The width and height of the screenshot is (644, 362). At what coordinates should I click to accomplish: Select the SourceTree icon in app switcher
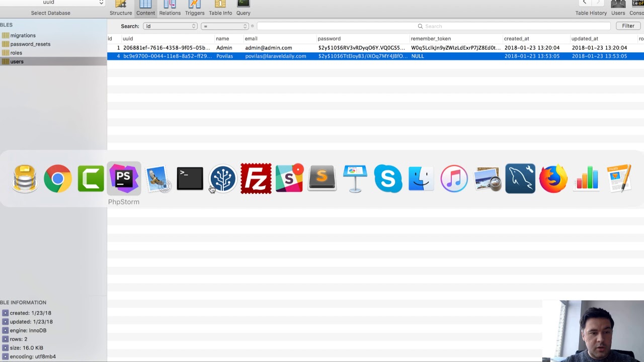pyautogui.click(x=223, y=178)
